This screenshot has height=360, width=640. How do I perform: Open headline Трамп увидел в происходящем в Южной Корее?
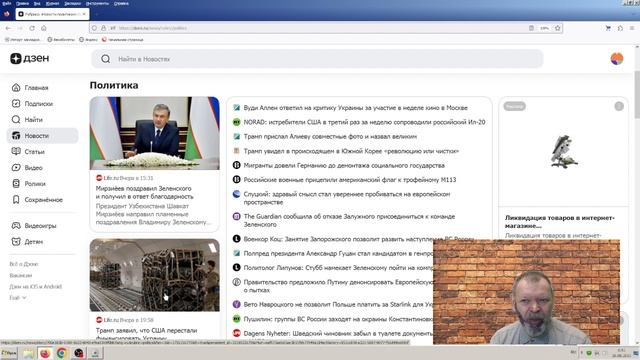(351, 151)
